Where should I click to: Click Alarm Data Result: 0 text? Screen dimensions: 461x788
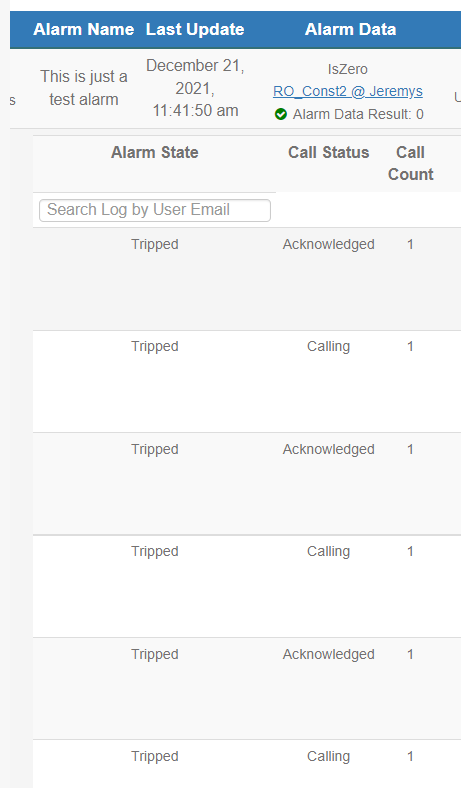coord(358,115)
